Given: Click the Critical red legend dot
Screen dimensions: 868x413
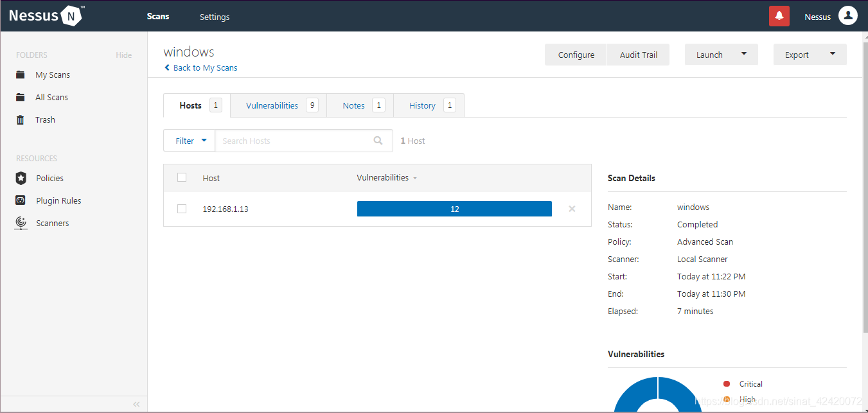Looking at the screenshot, I should [727, 383].
